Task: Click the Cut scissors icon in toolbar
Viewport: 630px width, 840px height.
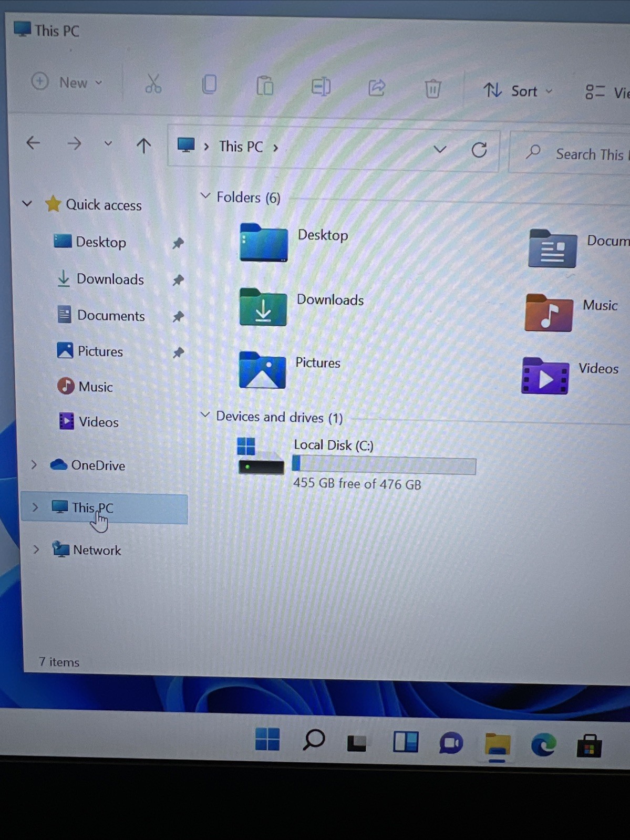Action: (x=153, y=84)
